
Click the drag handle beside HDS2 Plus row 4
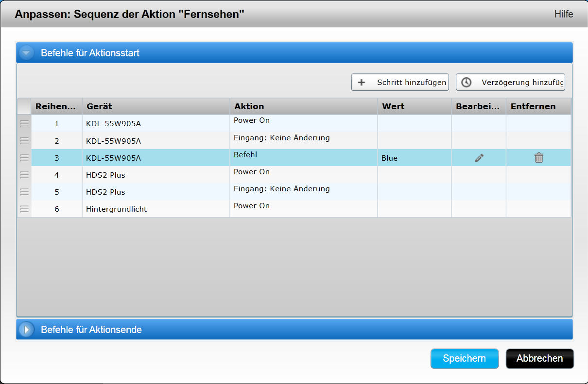[24, 175]
